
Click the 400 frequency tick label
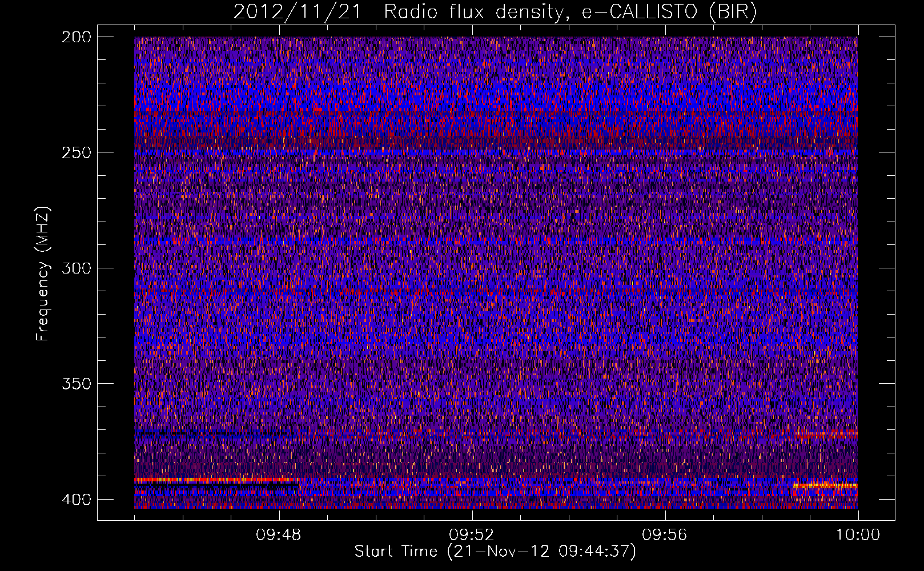[x=76, y=499]
